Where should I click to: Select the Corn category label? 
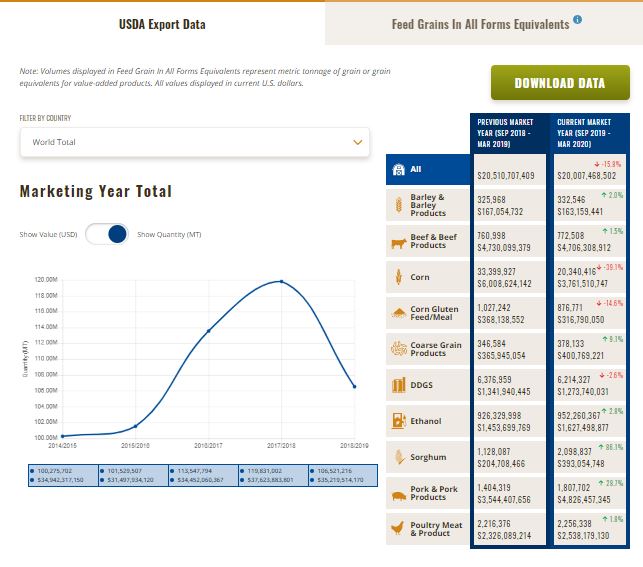tap(420, 277)
